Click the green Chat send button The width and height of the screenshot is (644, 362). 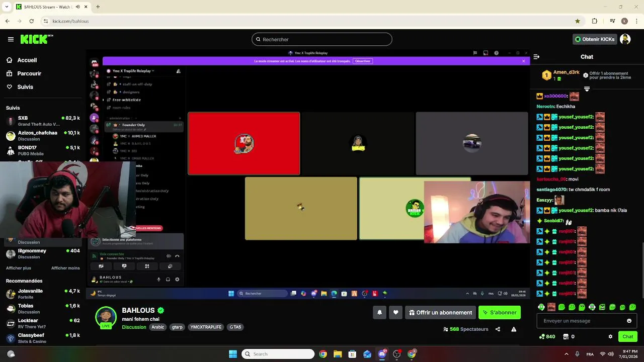tap(628, 336)
